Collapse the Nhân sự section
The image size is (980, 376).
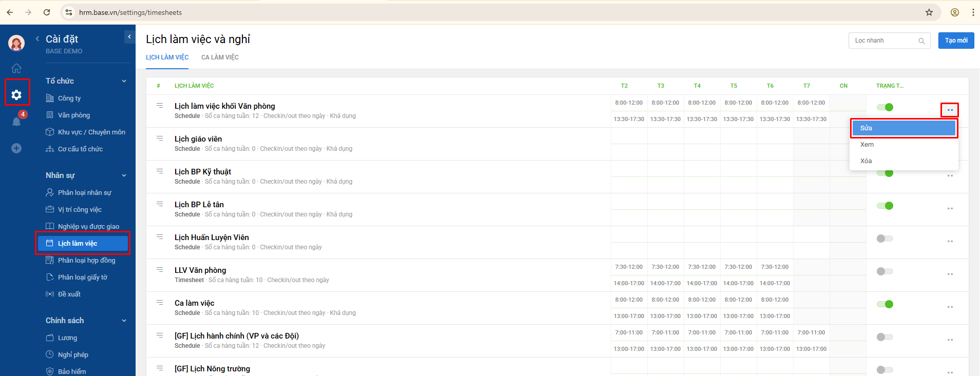[x=124, y=175]
